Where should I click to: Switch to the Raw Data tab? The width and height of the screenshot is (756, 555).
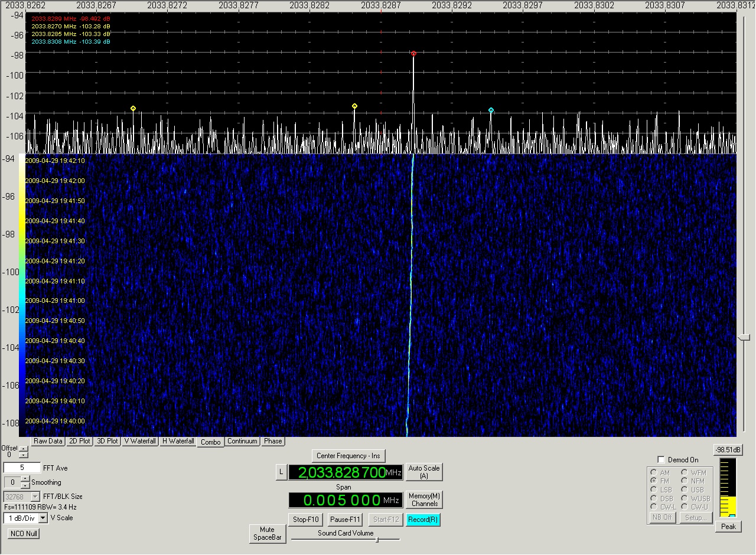(x=48, y=441)
